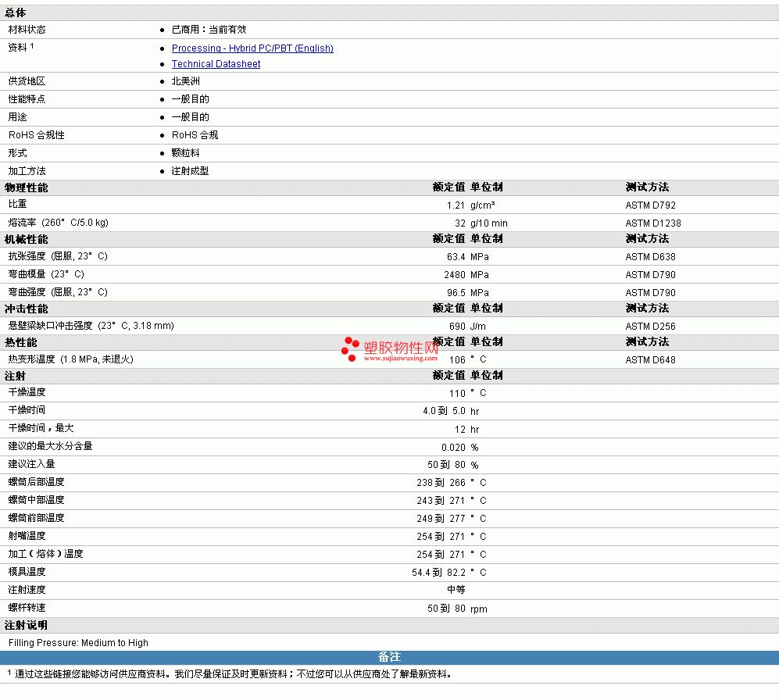Click ASTM D792 test method
This screenshot has width=779, height=700.
tap(650, 205)
